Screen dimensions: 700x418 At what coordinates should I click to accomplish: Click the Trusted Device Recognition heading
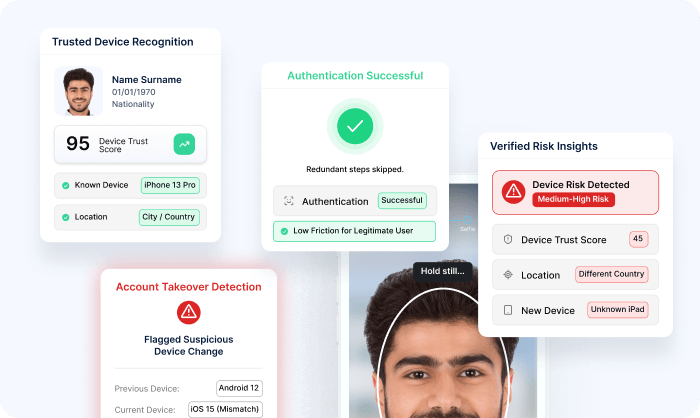tap(123, 42)
